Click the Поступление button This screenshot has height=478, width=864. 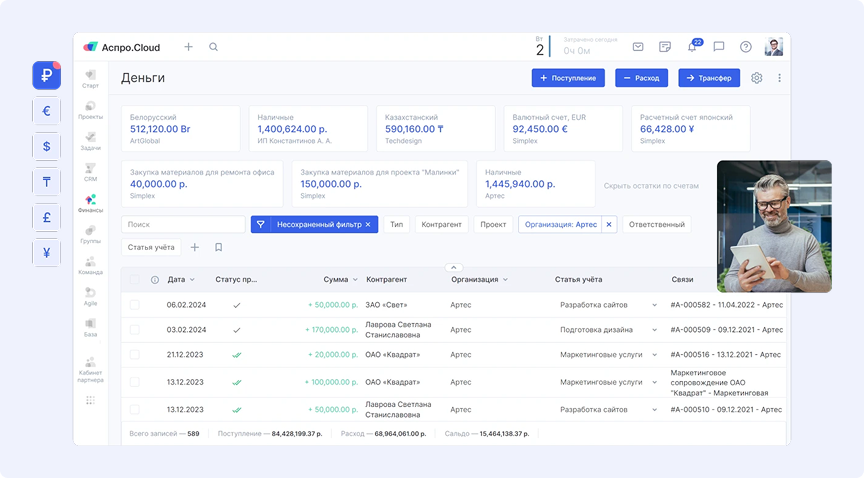tap(568, 78)
